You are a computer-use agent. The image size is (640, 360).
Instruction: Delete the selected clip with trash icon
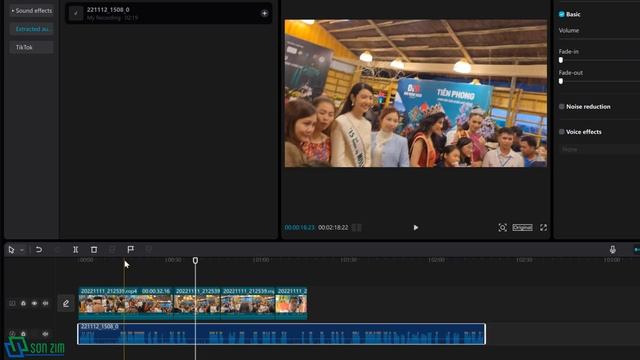[x=94, y=249]
